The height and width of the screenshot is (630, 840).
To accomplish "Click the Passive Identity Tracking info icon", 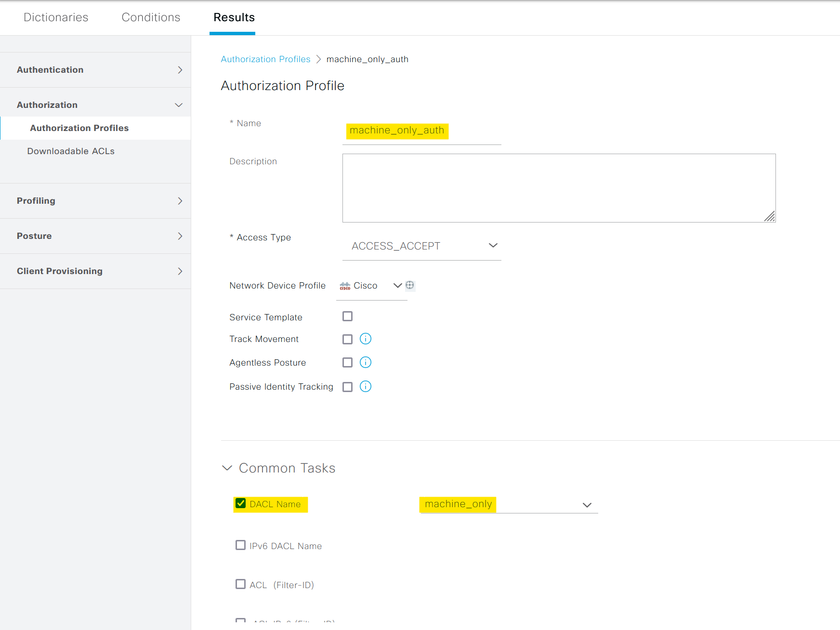I will [x=366, y=386].
